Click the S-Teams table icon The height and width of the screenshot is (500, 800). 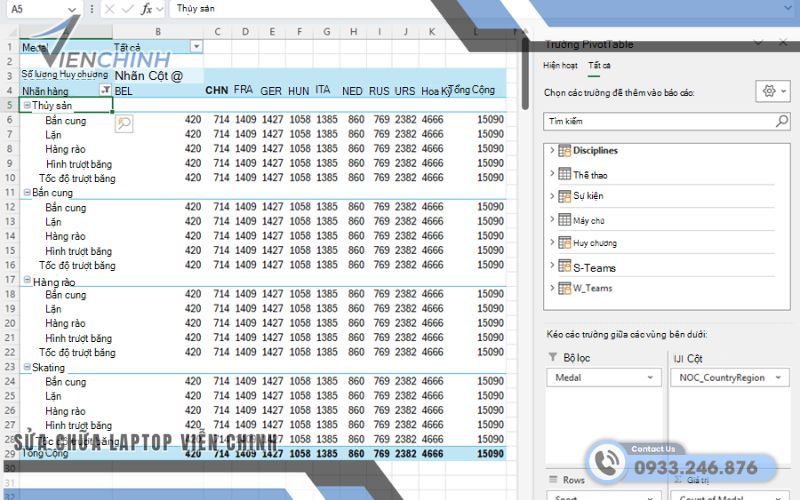[x=564, y=266]
